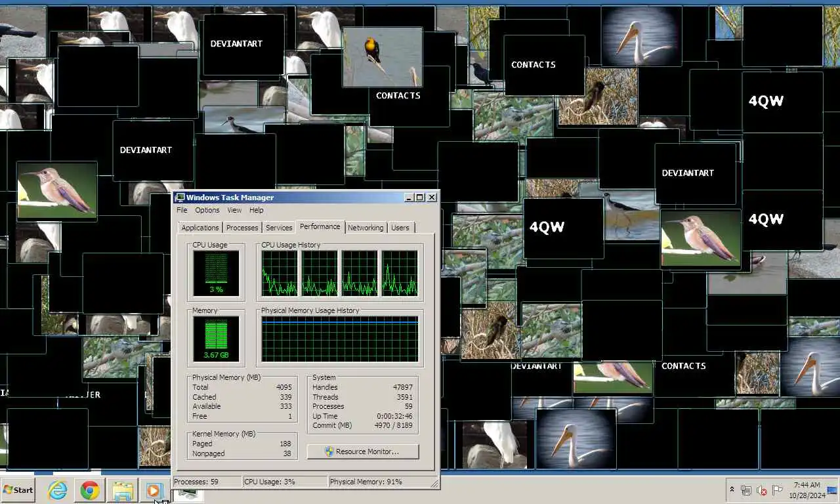Viewport: 840px width, 504px height.
Task: Click the CPU Usage gauge showing 3 %
Action: (x=216, y=274)
